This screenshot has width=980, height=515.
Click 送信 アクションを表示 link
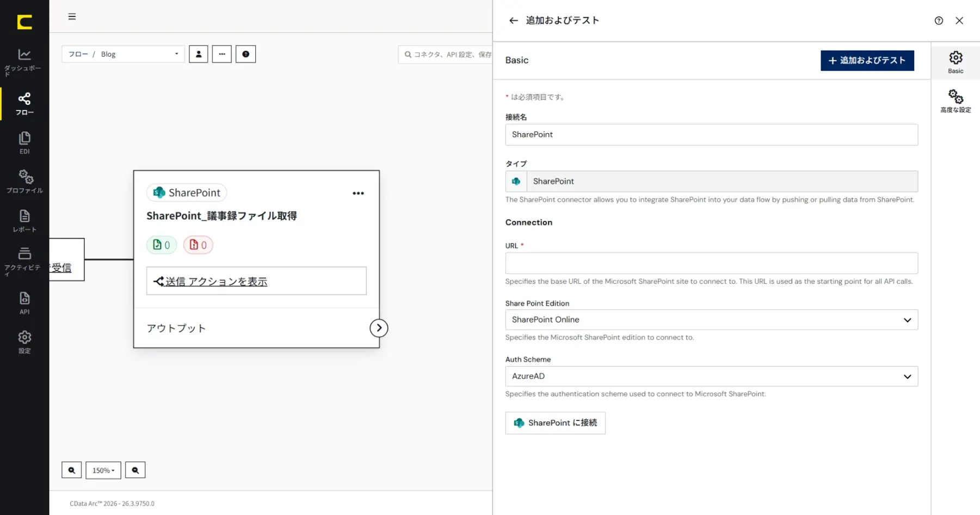point(216,282)
